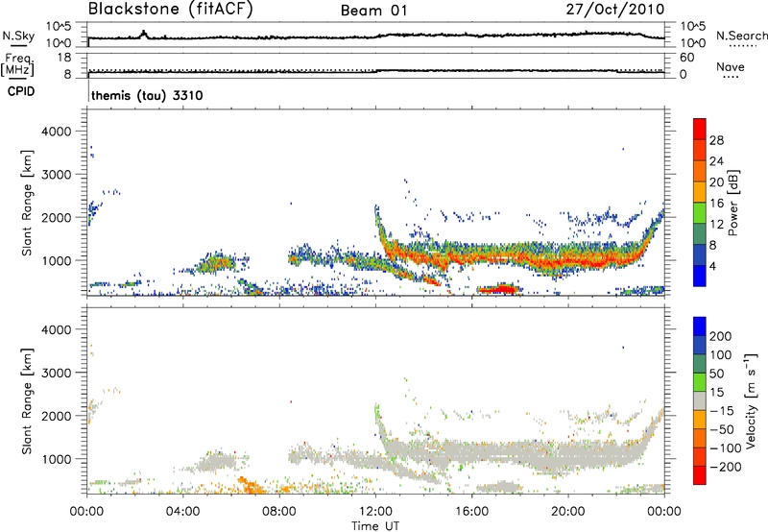Click '3000' range tick in velocity panel

[x=56, y=373]
